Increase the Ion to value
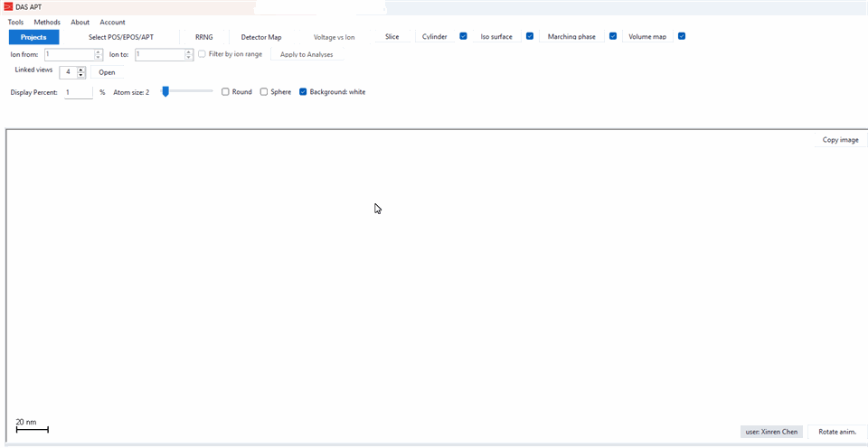This screenshot has width=868, height=448. point(191,52)
